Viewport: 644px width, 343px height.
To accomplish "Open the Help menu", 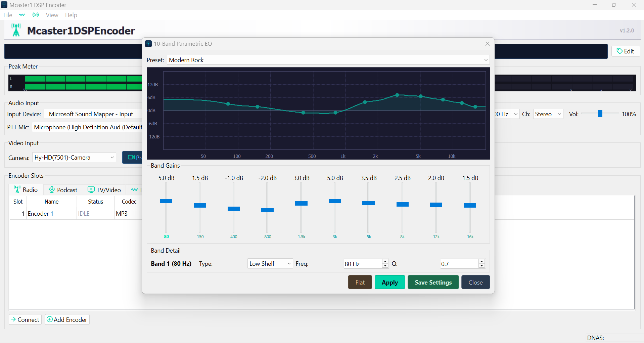I will (x=71, y=15).
